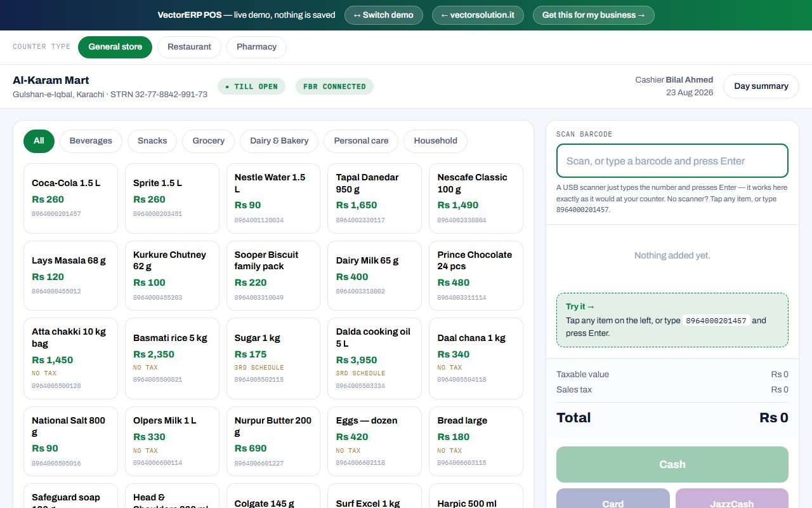Filter products by Dairy & Bakery
The image size is (812, 508).
tap(279, 141)
